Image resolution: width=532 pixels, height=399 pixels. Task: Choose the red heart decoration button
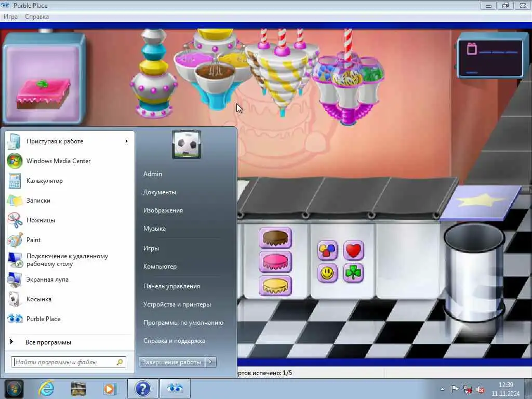[x=353, y=250]
